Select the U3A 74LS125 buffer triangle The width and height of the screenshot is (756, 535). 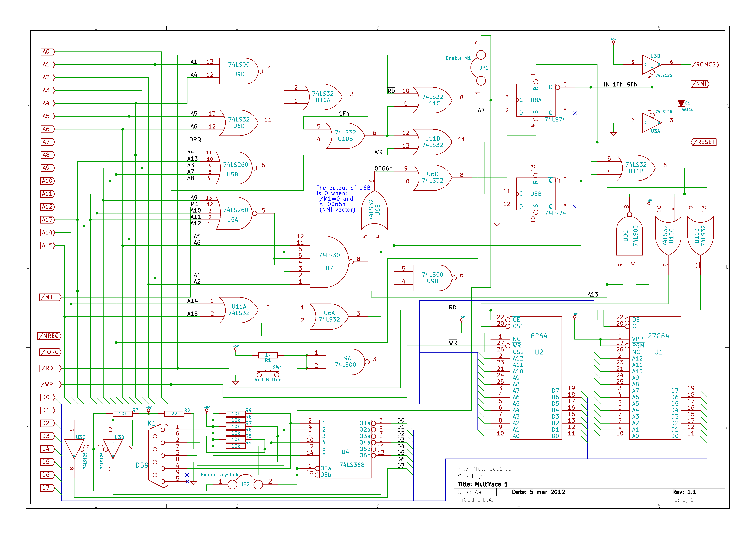coord(652,123)
